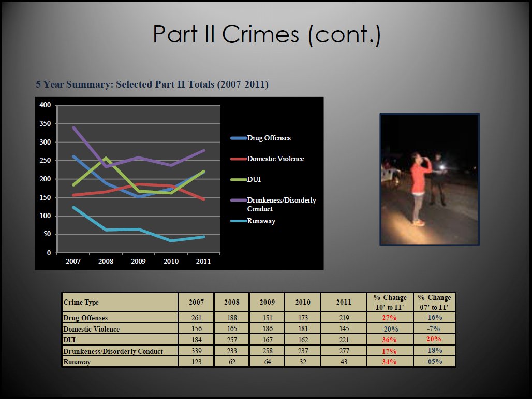This screenshot has height=400, width=532.
Task: Click the '2007' table column header
Action: 197,302
